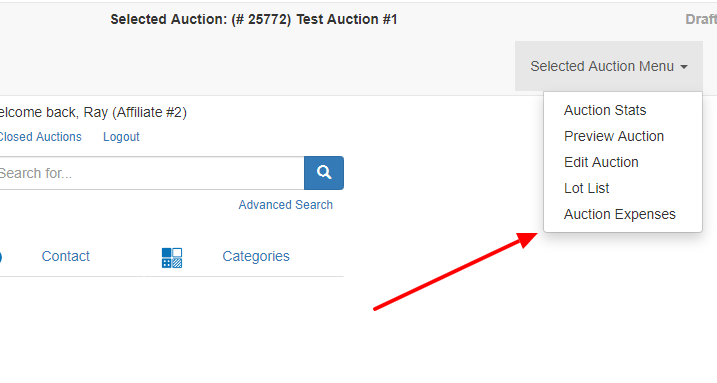The image size is (717, 383).
Task: Click the Logout link
Action: (121, 137)
